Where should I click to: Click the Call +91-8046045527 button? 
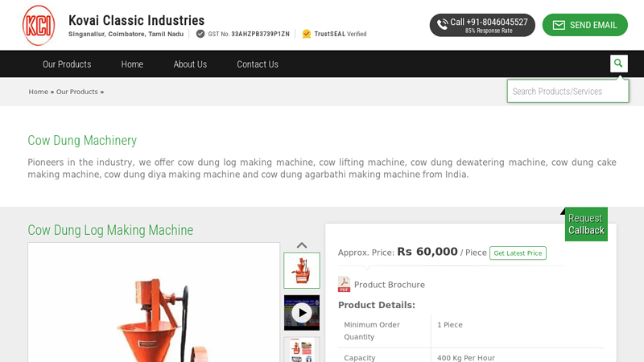pyautogui.click(x=482, y=25)
